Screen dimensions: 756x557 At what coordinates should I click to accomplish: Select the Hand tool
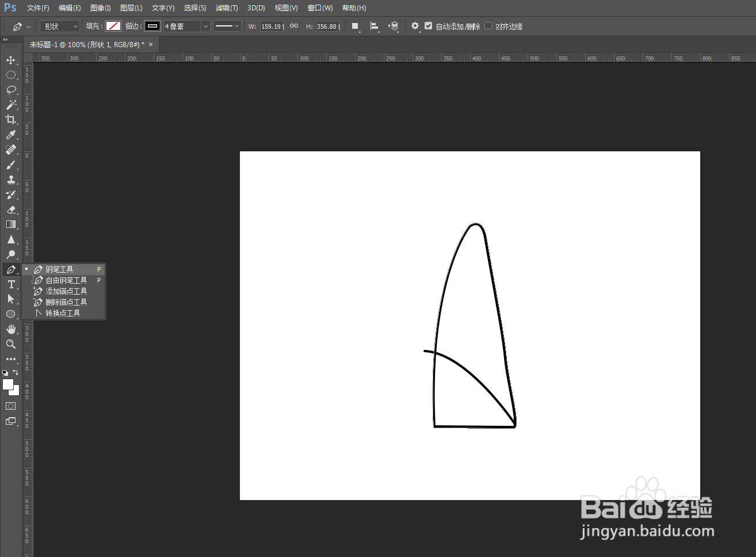click(11, 329)
